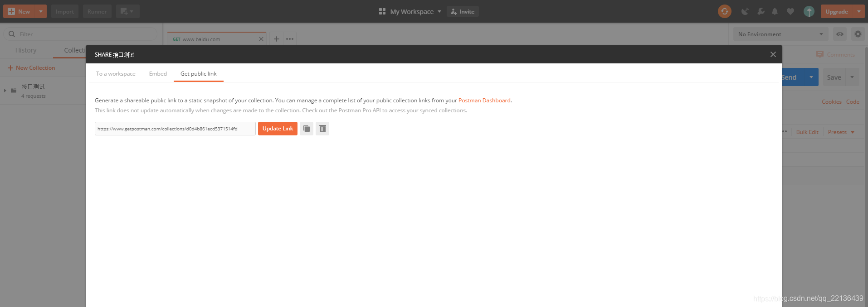Screen dimensions: 868x307
Task: Open the user avatar menu
Action: point(809,11)
